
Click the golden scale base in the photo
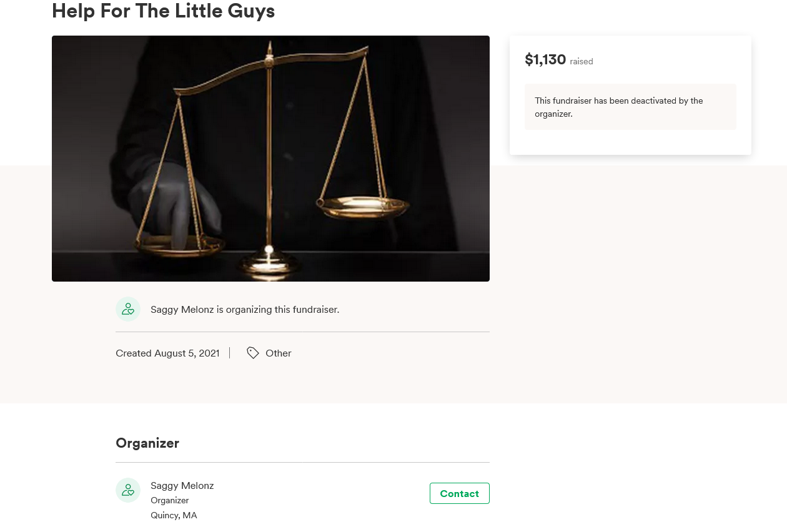(269, 262)
